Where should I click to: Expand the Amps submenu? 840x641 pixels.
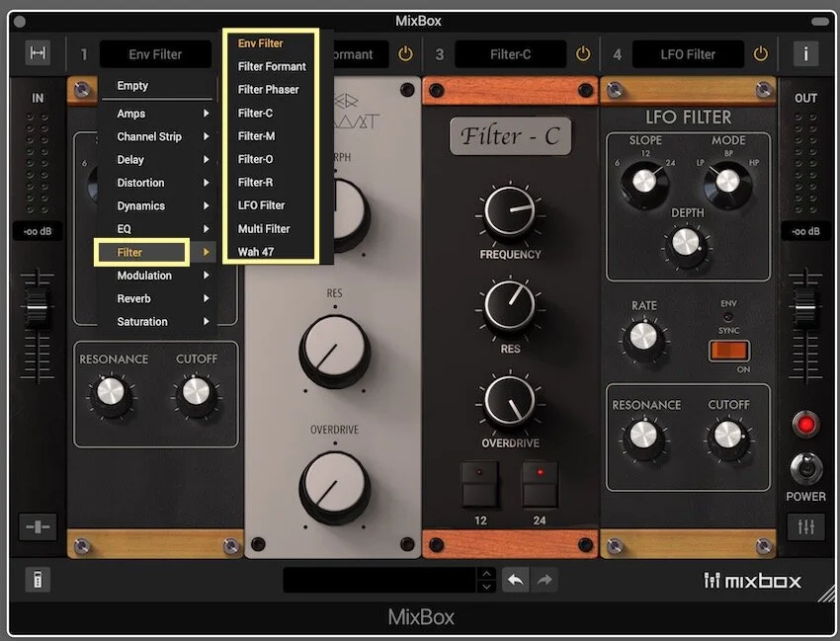pyautogui.click(x=157, y=114)
